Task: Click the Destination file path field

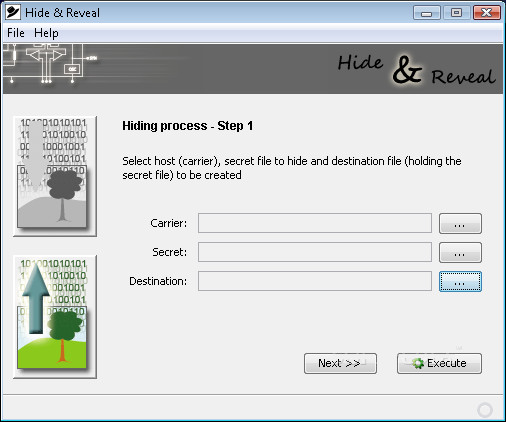Action: [315, 281]
